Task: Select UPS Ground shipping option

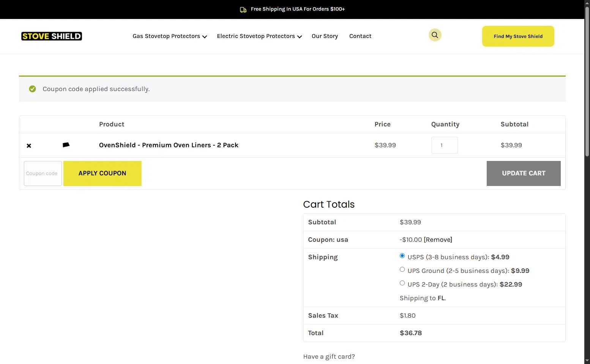Action: pyautogui.click(x=402, y=269)
